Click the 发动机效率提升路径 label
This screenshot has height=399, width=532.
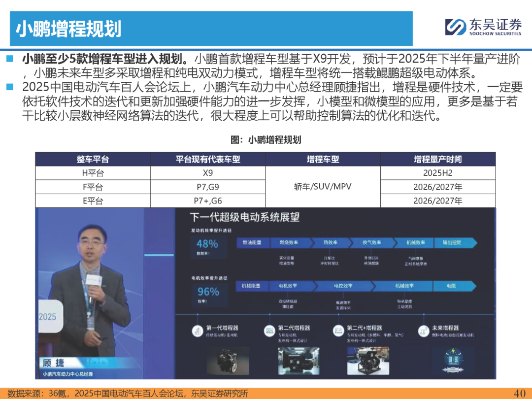click(x=211, y=231)
